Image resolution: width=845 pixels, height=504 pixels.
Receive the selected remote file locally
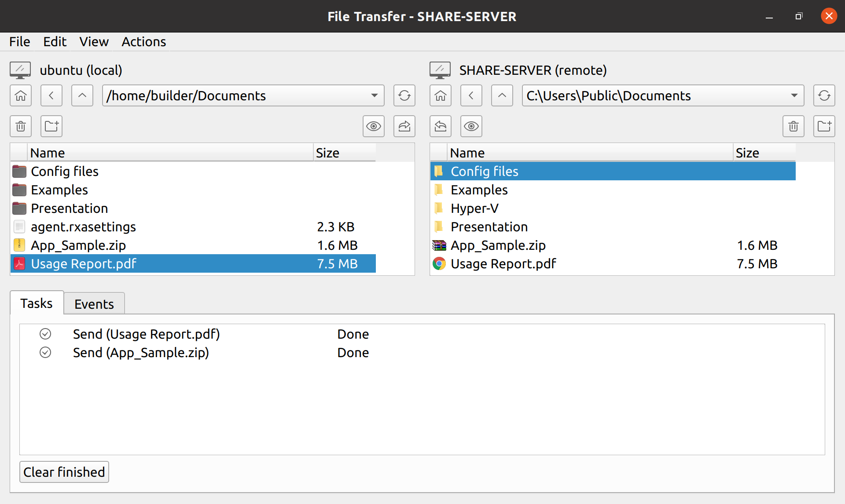coord(441,126)
